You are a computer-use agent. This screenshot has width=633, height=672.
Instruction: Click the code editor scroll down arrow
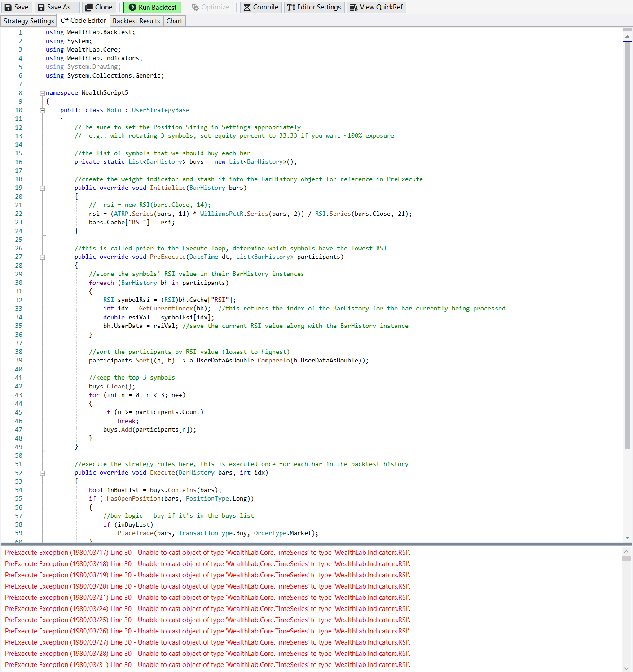627,537
